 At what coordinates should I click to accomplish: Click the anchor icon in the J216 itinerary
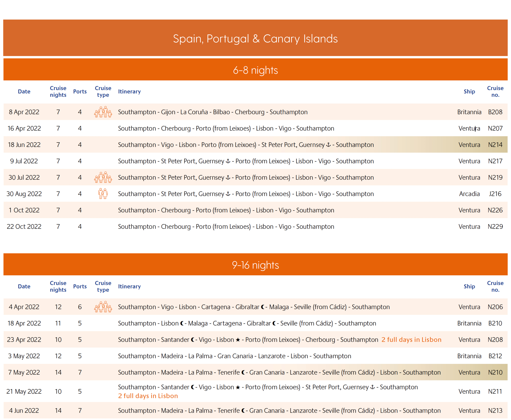228,193
